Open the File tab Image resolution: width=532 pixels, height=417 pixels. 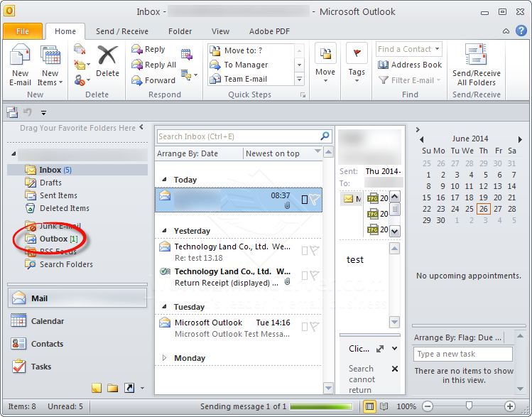(x=23, y=31)
